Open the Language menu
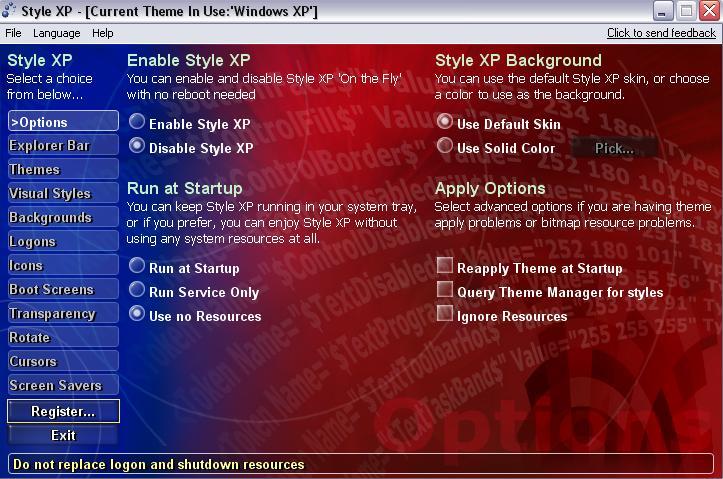The image size is (723, 479). (x=57, y=33)
